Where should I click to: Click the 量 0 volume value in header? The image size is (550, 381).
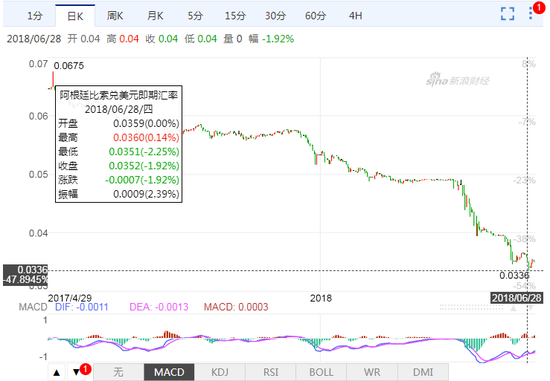[233, 39]
